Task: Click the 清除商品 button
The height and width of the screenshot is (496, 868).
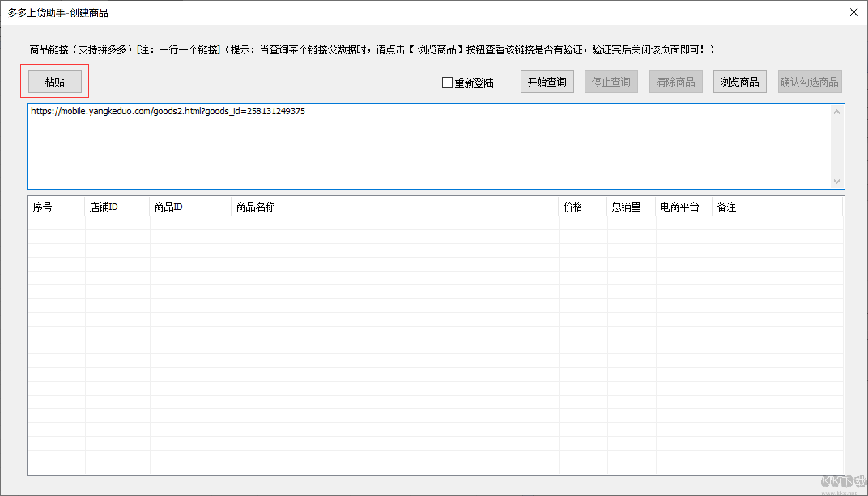Action: pyautogui.click(x=676, y=82)
